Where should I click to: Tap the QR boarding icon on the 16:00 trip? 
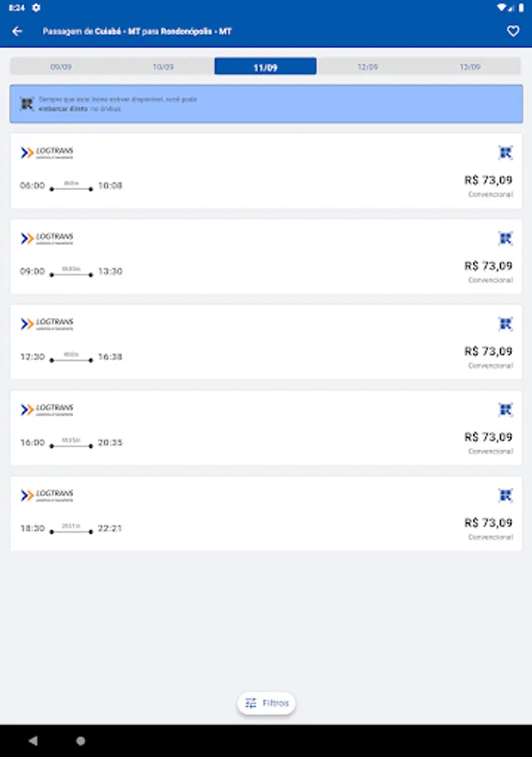[505, 409]
